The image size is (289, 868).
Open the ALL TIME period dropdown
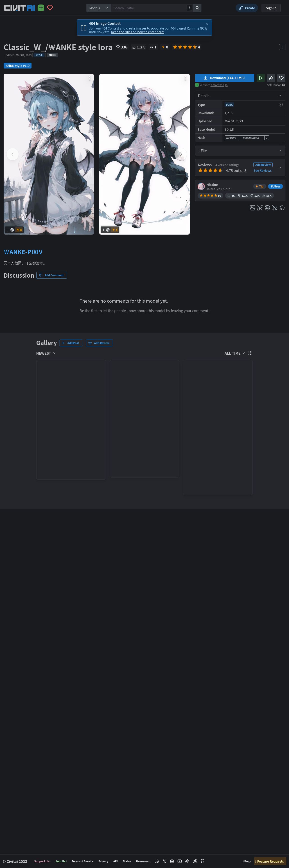click(x=235, y=353)
